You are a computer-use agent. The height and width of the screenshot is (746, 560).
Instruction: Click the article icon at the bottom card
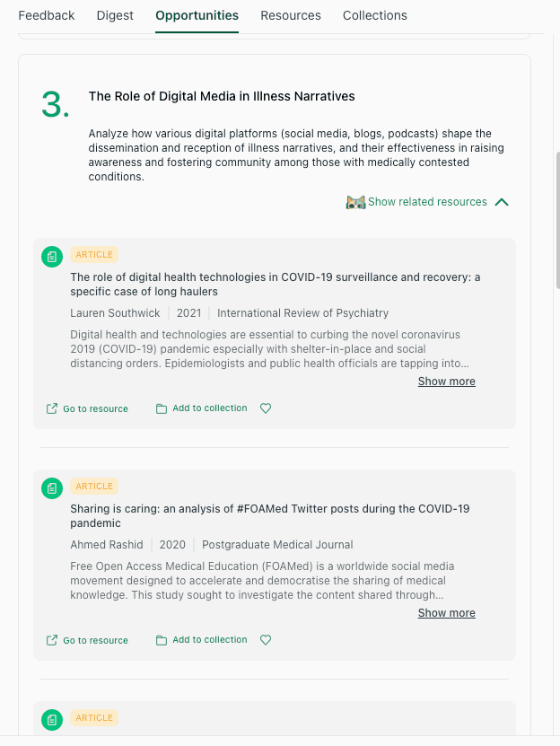point(51,719)
